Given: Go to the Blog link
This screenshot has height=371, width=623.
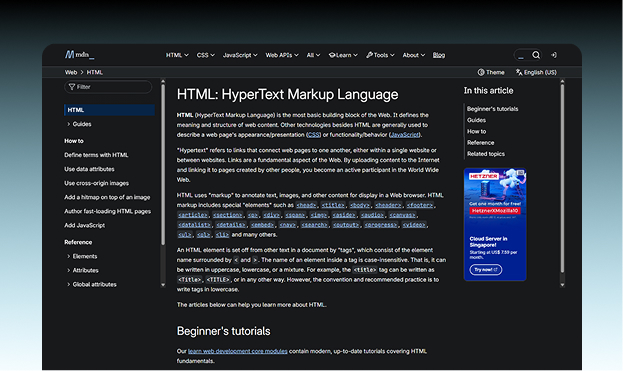Looking at the screenshot, I should 439,55.
